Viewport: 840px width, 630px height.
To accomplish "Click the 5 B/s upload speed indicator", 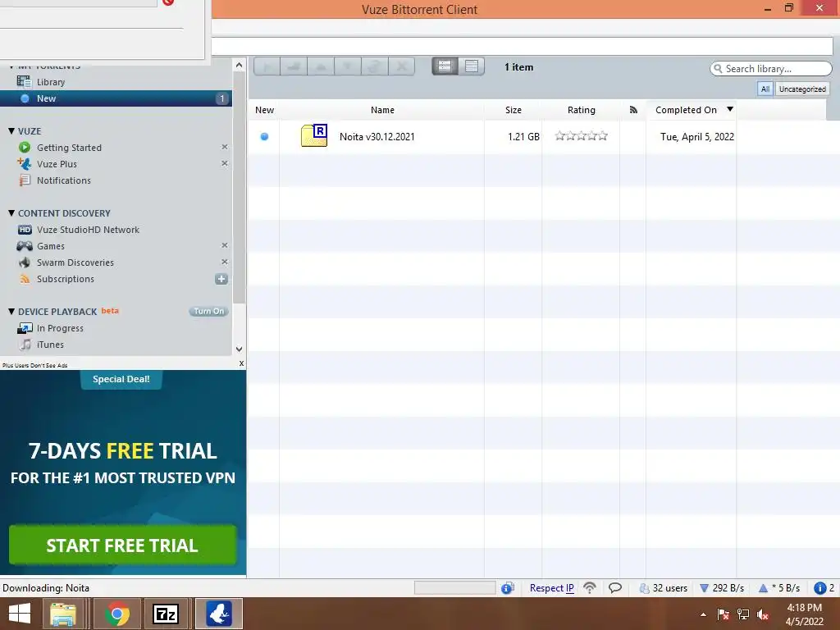I will click(779, 588).
